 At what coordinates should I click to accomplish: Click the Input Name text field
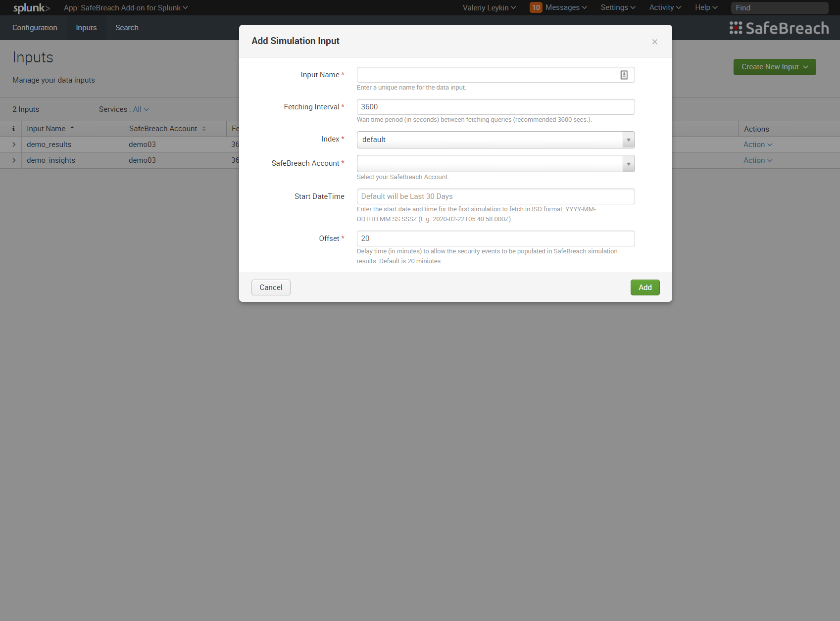pyautogui.click(x=495, y=75)
